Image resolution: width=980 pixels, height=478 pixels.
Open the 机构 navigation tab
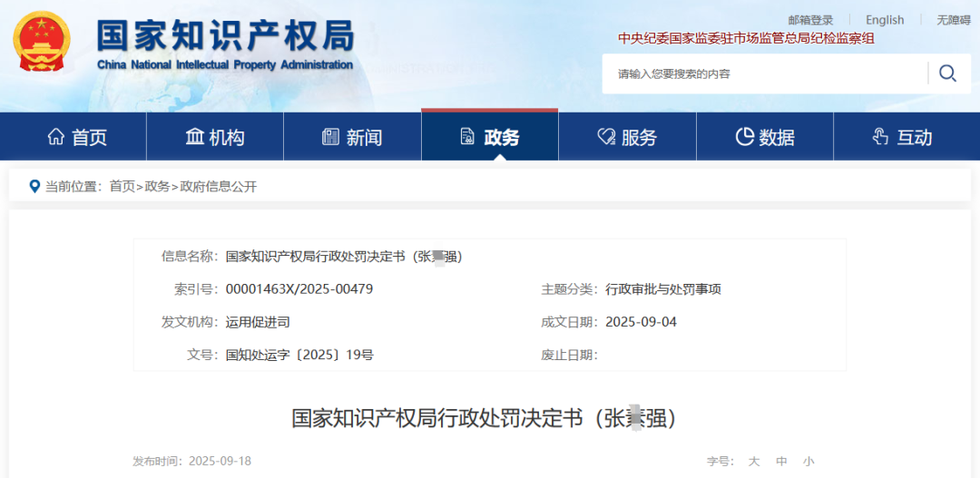[x=215, y=138]
